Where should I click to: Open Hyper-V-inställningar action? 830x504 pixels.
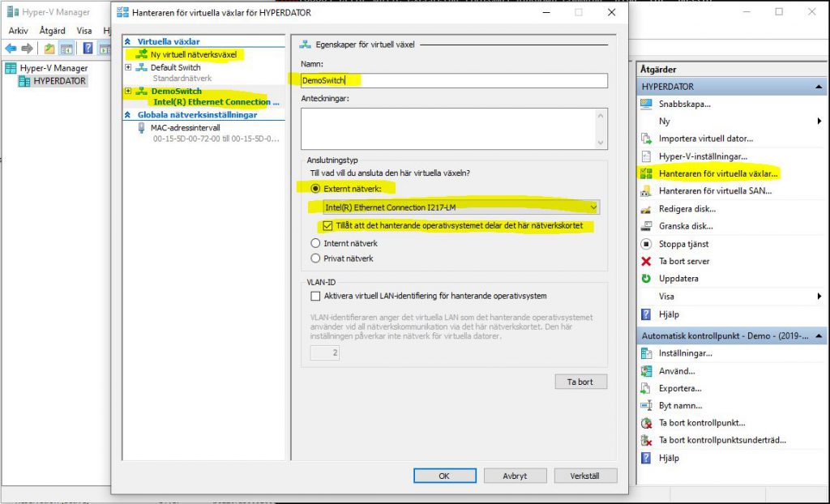tap(703, 156)
